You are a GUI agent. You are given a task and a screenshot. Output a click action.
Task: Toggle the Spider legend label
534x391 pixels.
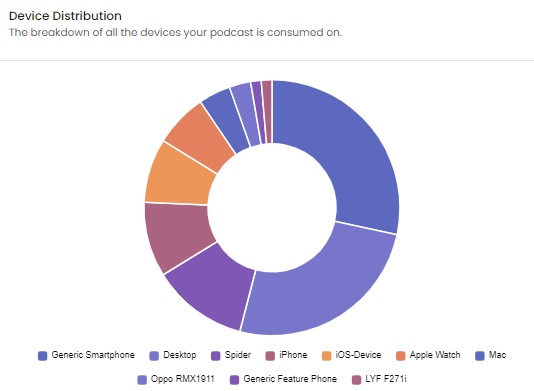tap(238, 355)
